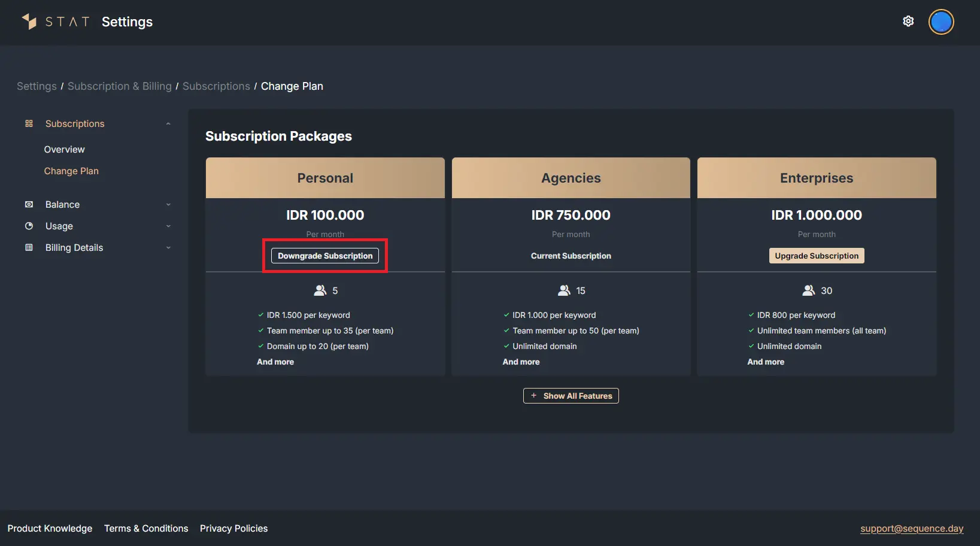Expand the Balance section chevron
Viewport: 980px width, 546px height.
(x=168, y=205)
